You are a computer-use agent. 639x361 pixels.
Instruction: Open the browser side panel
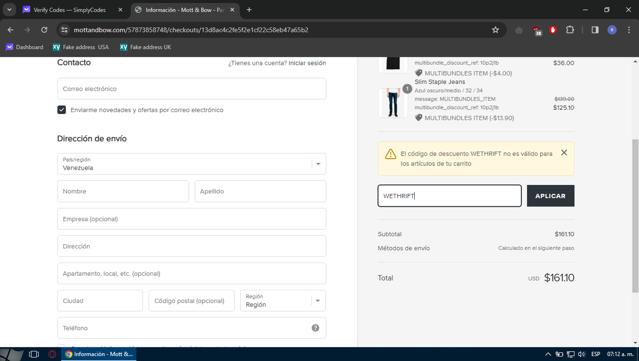coord(595,30)
